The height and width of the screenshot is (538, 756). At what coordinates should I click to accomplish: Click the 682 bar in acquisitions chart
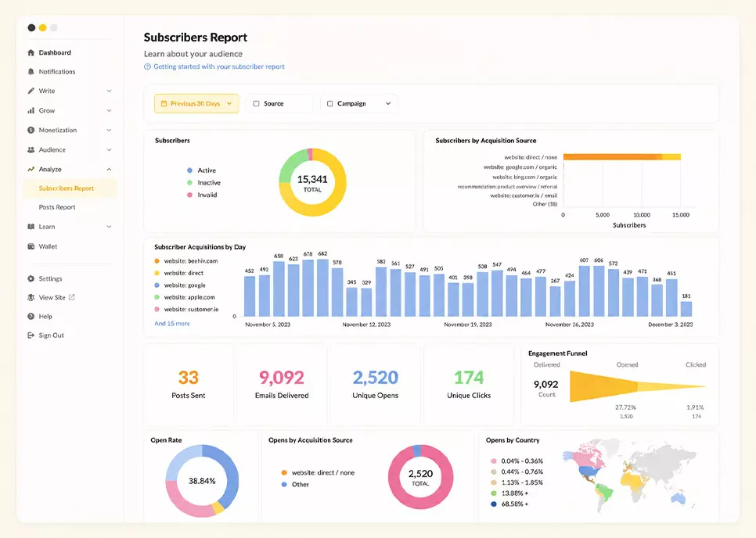point(322,288)
